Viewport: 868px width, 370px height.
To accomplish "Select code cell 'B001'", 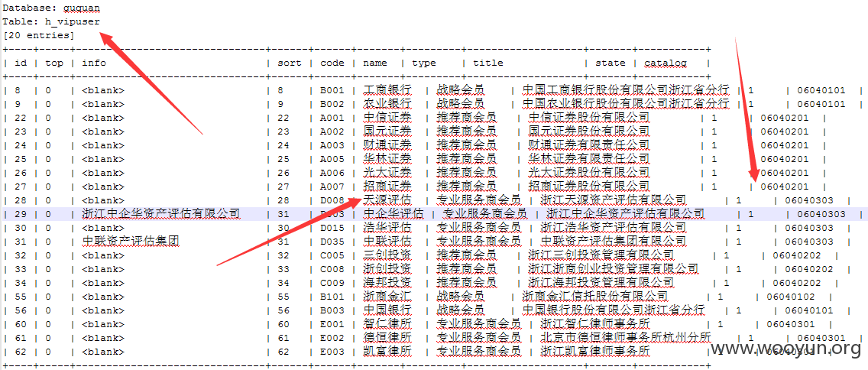I will pos(332,90).
